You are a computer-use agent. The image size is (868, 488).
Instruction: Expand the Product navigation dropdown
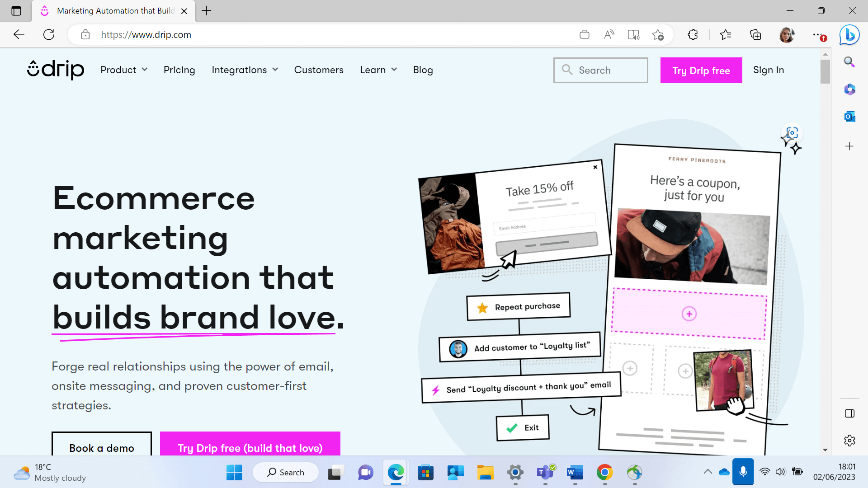pos(124,70)
